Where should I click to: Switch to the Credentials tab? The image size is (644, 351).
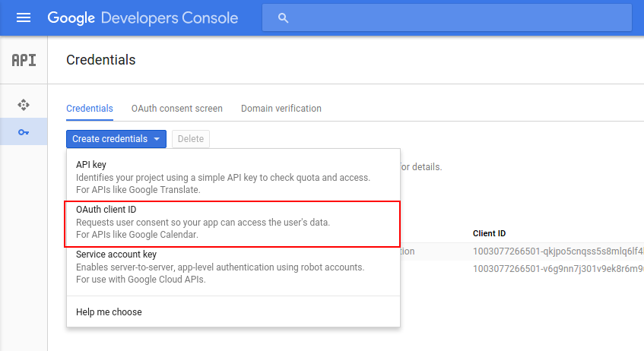[90, 109]
